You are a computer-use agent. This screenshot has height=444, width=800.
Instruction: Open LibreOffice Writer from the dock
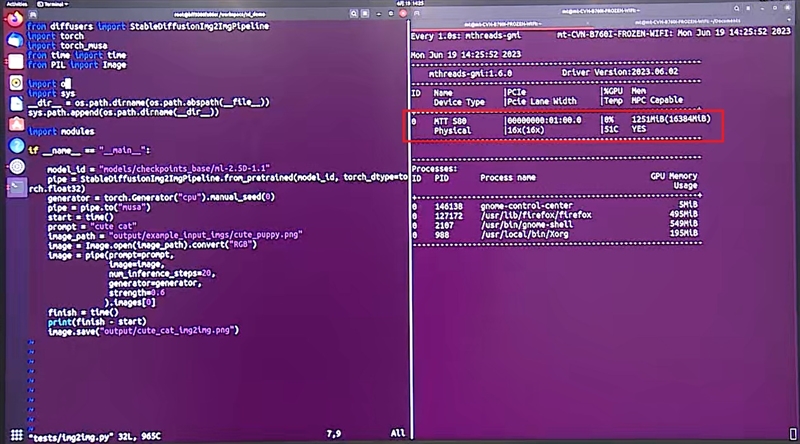click(x=16, y=104)
